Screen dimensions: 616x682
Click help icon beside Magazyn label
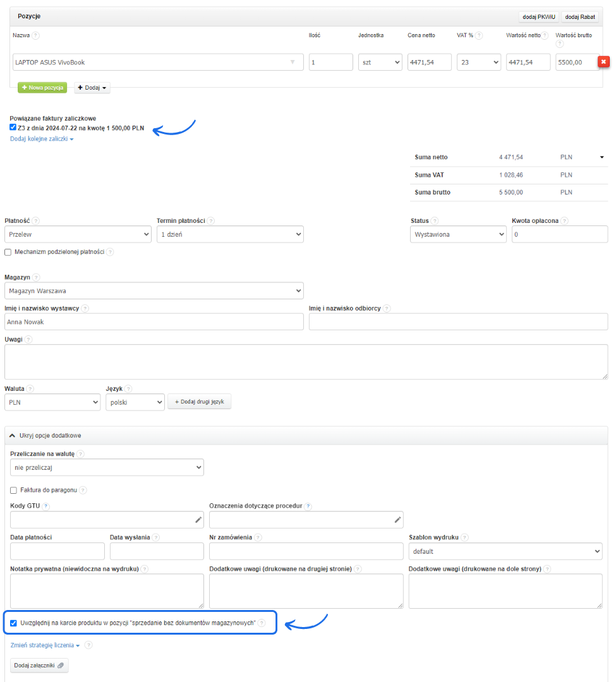pos(36,277)
